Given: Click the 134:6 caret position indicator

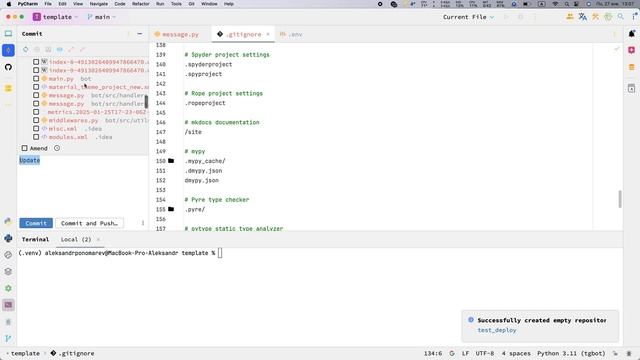Looking at the screenshot, I should click(433, 353).
